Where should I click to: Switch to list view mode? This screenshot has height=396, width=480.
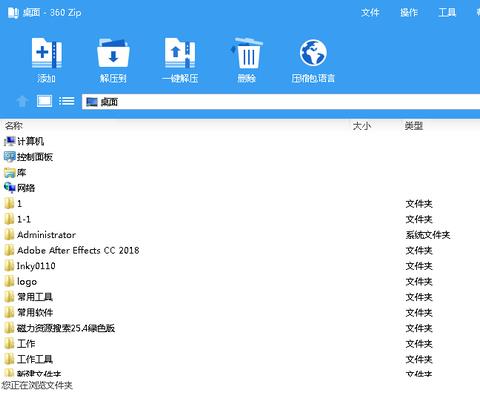[x=66, y=101]
